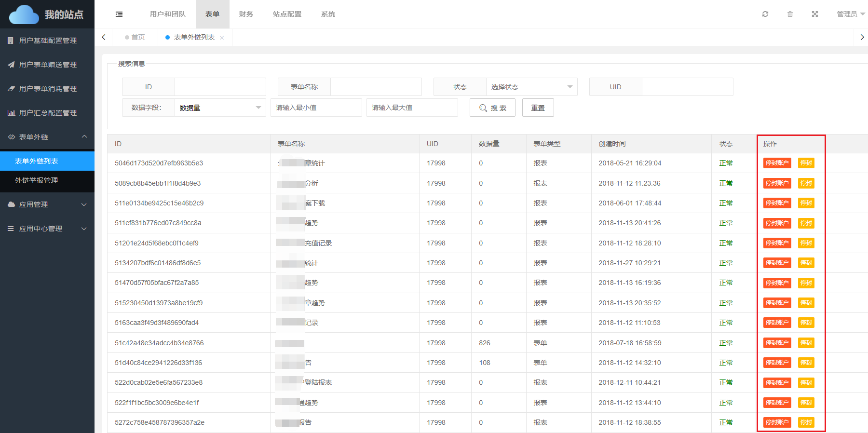Open the 站点配置 top menu
This screenshot has height=433, width=868.
(x=287, y=14)
